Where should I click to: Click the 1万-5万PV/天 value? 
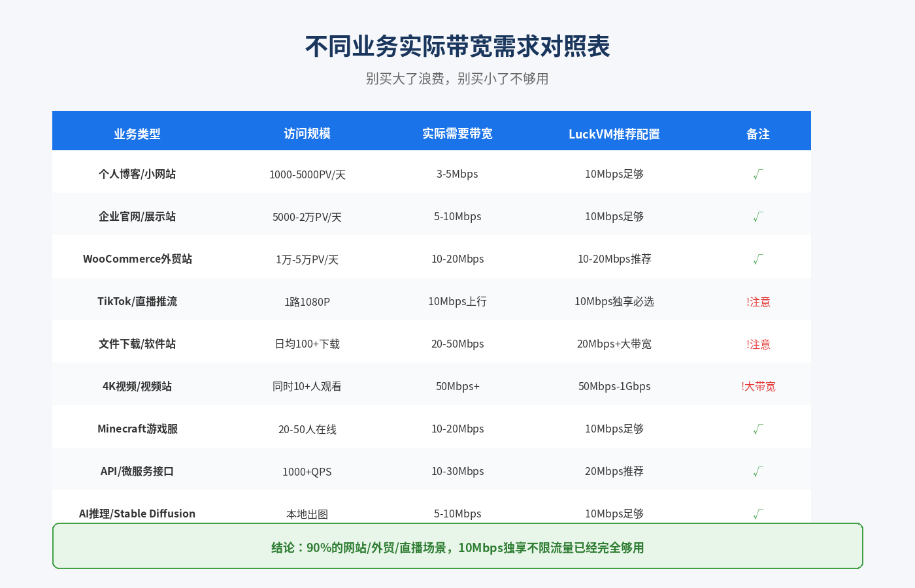pyautogui.click(x=307, y=259)
